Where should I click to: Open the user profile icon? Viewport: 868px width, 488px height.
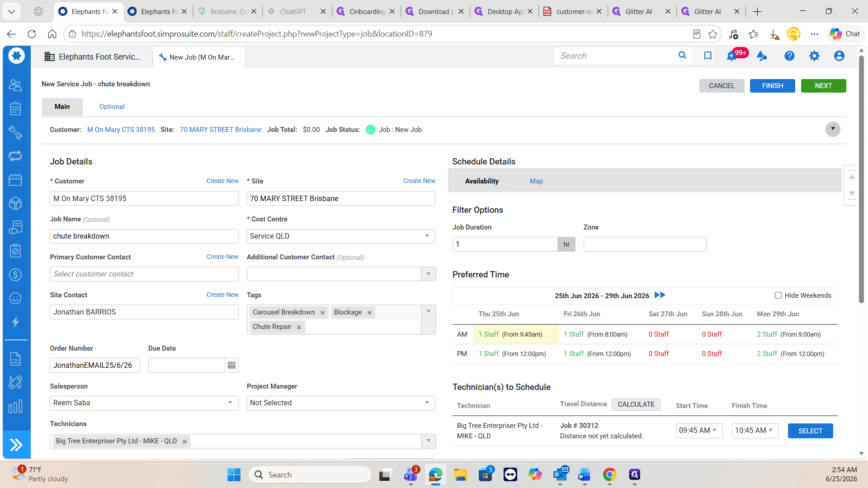[839, 56]
